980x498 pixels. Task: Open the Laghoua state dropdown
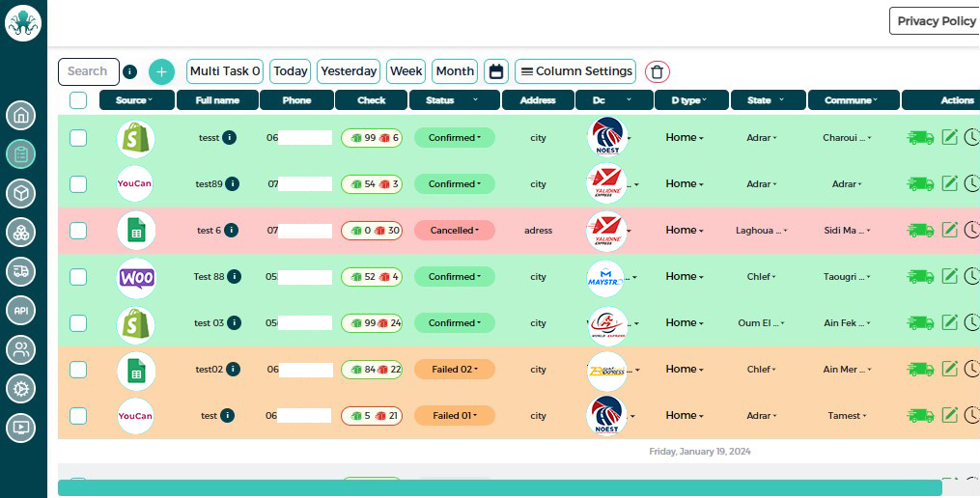(762, 231)
